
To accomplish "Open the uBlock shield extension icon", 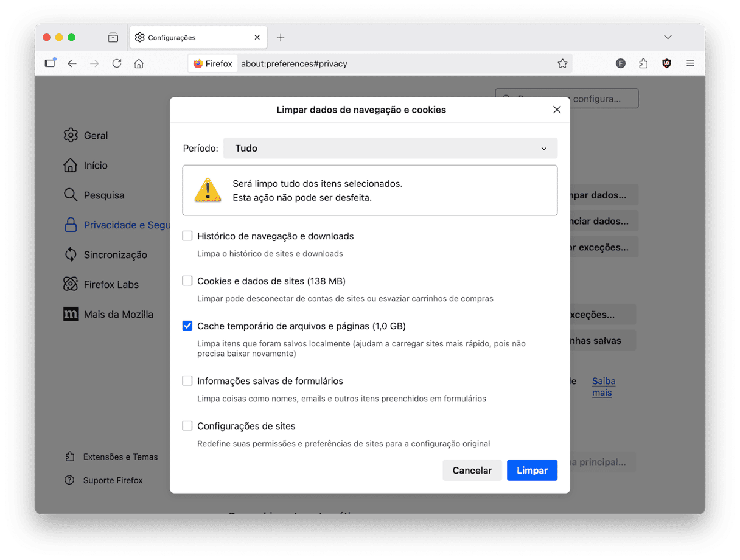I will click(x=666, y=63).
